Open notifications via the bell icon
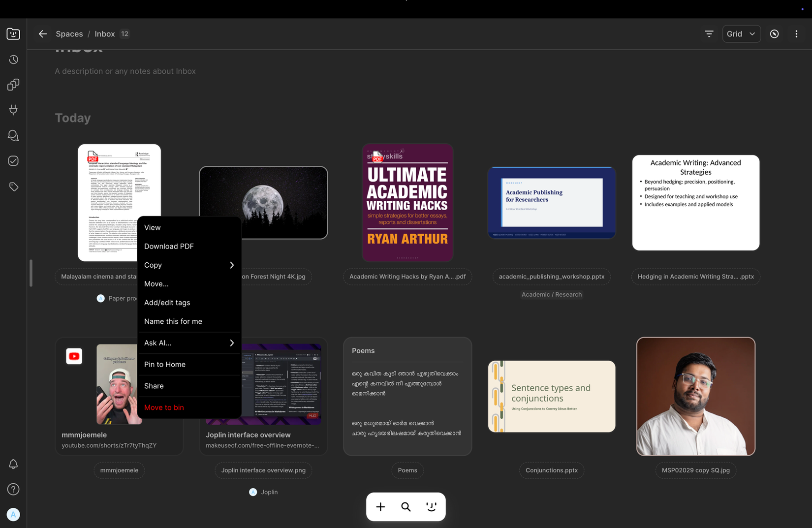This screenshot has height=528, width=812. click(13, 464)
